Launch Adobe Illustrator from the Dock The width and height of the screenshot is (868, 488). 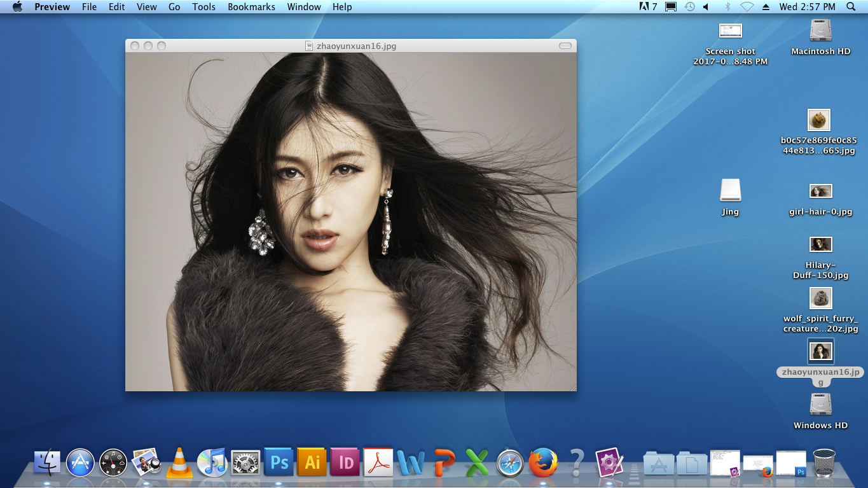click(x=312, y=463)
